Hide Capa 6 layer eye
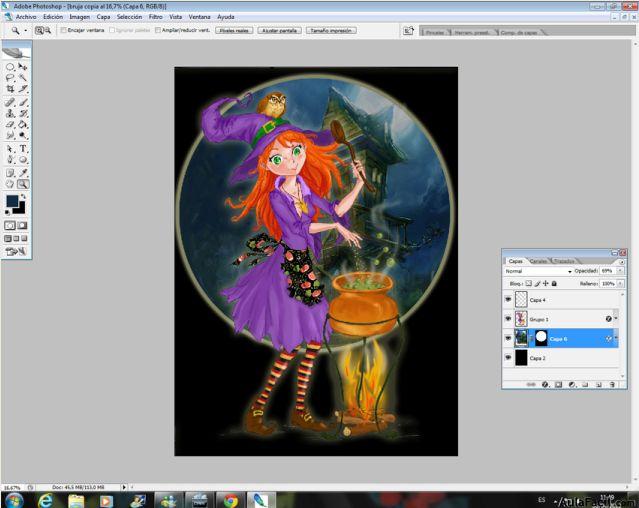This screenshot has width=639, height=508. click(508, 338)
